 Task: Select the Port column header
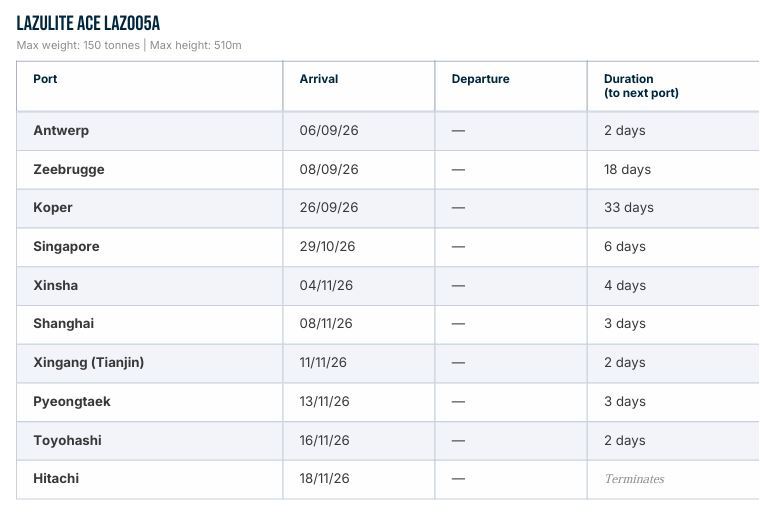(45, 79)
